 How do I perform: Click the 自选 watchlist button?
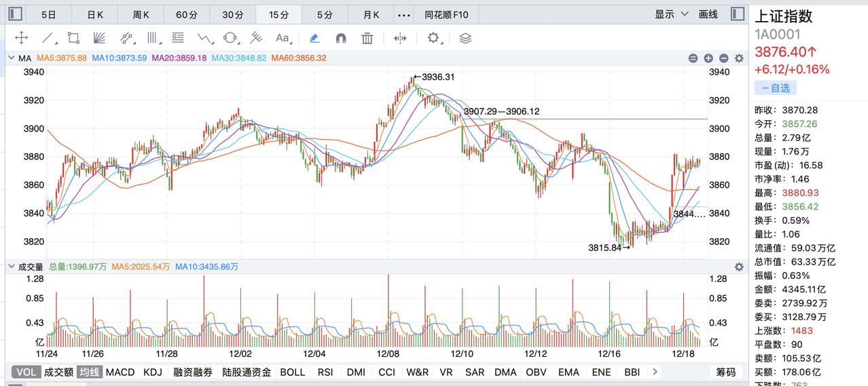click(775, 88)
